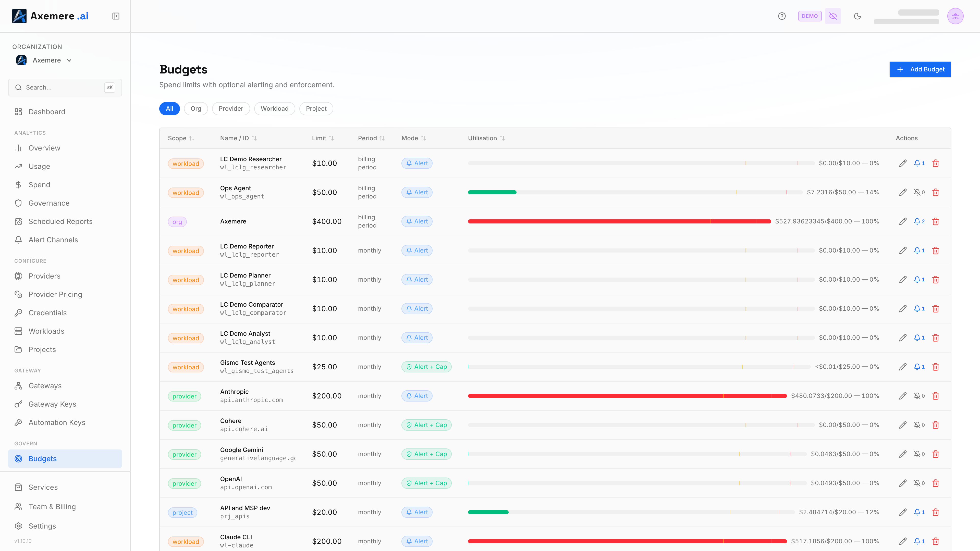Open Projects page
980x551 pixels.
[65, 349]
